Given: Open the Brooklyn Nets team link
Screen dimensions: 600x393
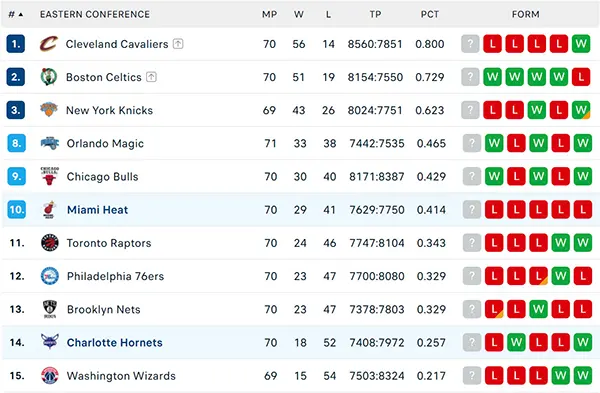Looking at the screenshot, I should pos(104,309).
